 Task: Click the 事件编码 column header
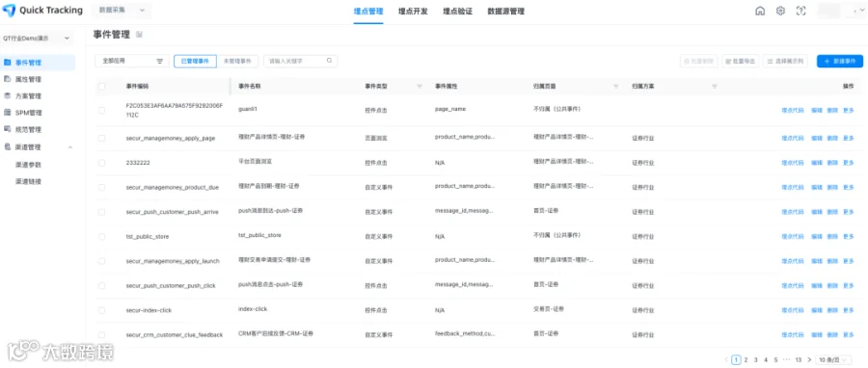[x=137, y=86]
